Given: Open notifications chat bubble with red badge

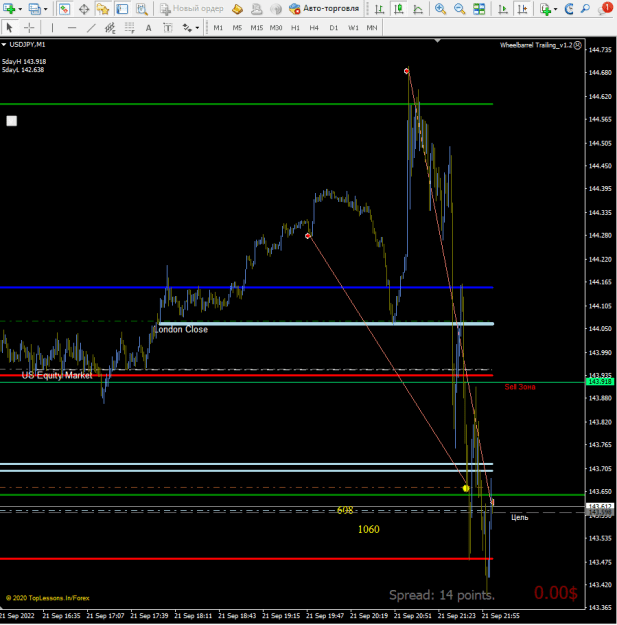Looking at the screenshot, I should (x=605, y=8).
